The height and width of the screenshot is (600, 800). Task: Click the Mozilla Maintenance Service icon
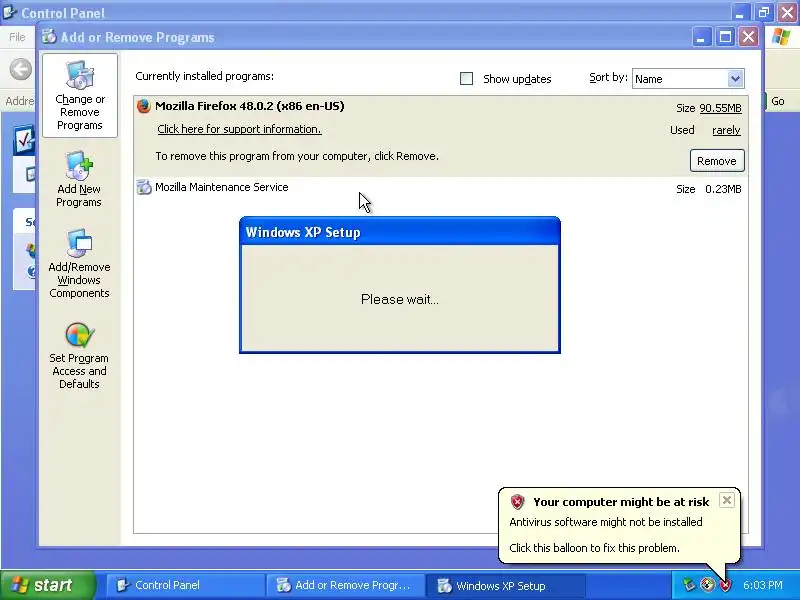[x=144, y=187]
